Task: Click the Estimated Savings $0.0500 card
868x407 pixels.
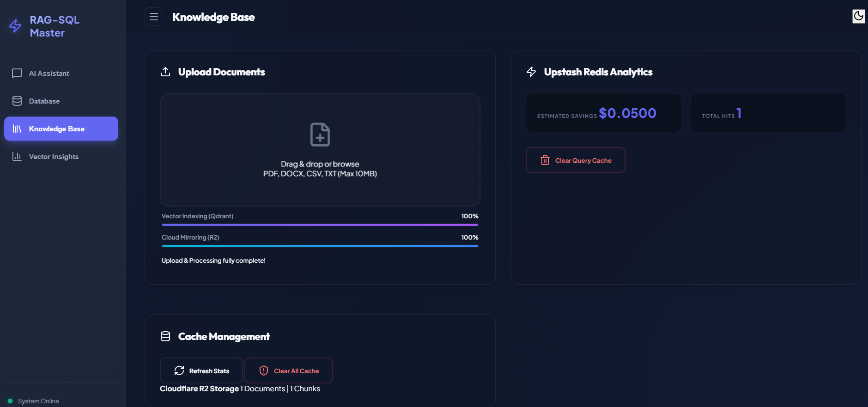Action: point(603,113)
